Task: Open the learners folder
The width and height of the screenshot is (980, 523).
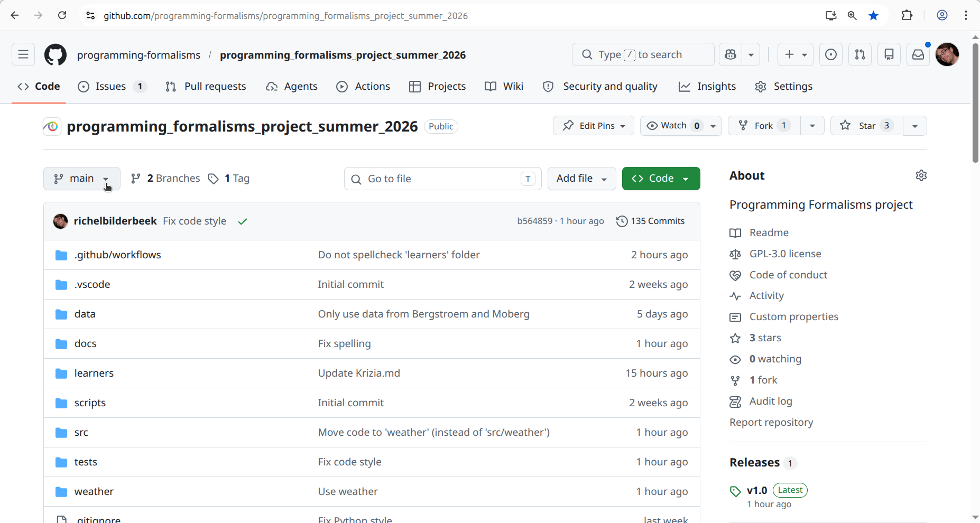Action: click(x=94, y=373)
